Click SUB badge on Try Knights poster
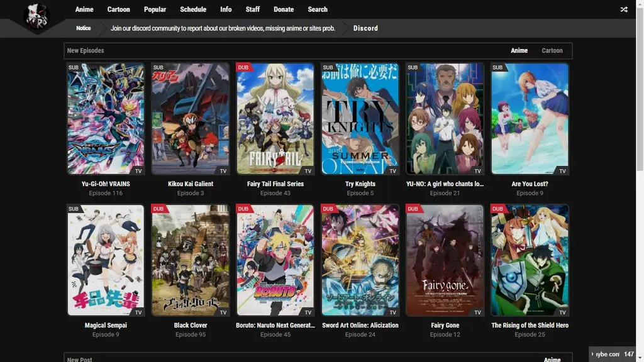644x362 pixels. [x=328, y=67]
